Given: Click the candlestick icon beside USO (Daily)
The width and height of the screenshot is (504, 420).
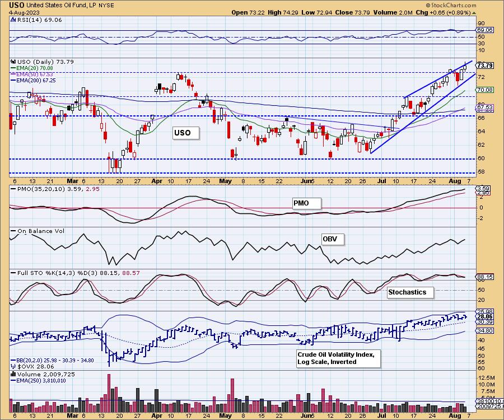Looking at the screenshot, I should point(13,62).
